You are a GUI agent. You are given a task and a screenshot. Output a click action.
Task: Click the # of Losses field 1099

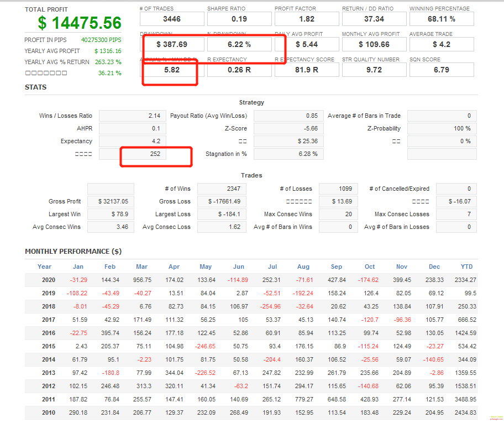[338, 189]
